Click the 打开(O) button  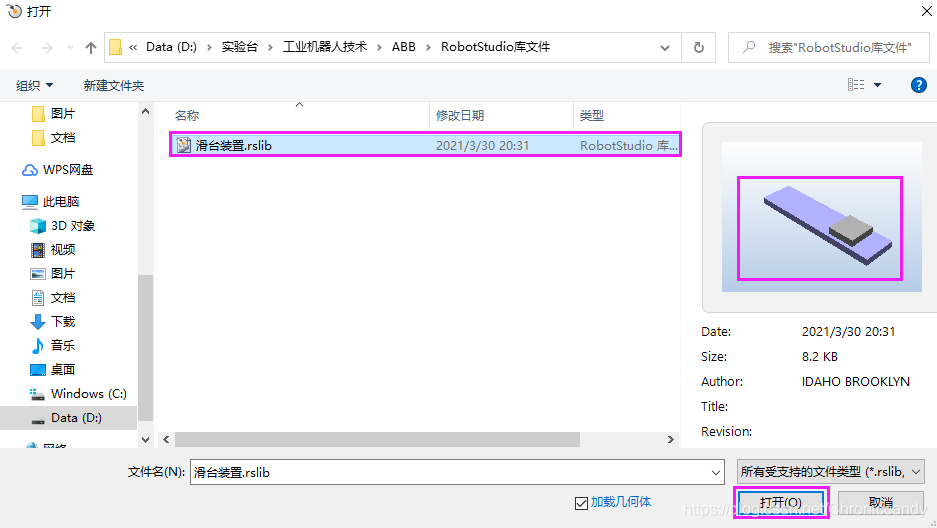781,502
